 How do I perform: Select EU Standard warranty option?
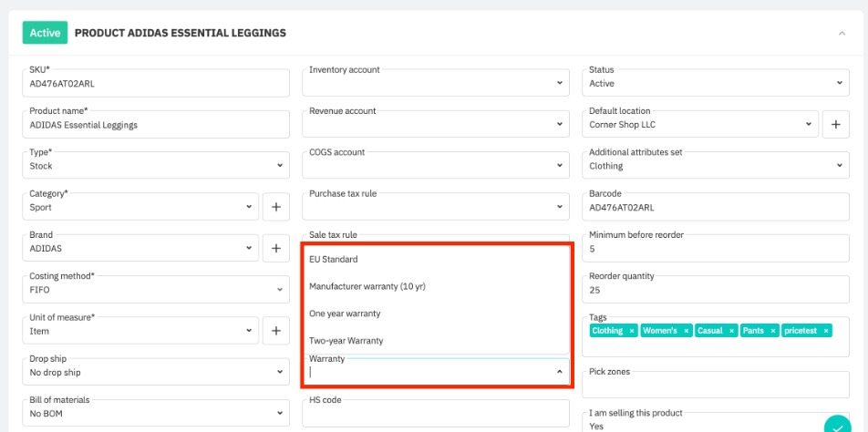pos(334,260)
